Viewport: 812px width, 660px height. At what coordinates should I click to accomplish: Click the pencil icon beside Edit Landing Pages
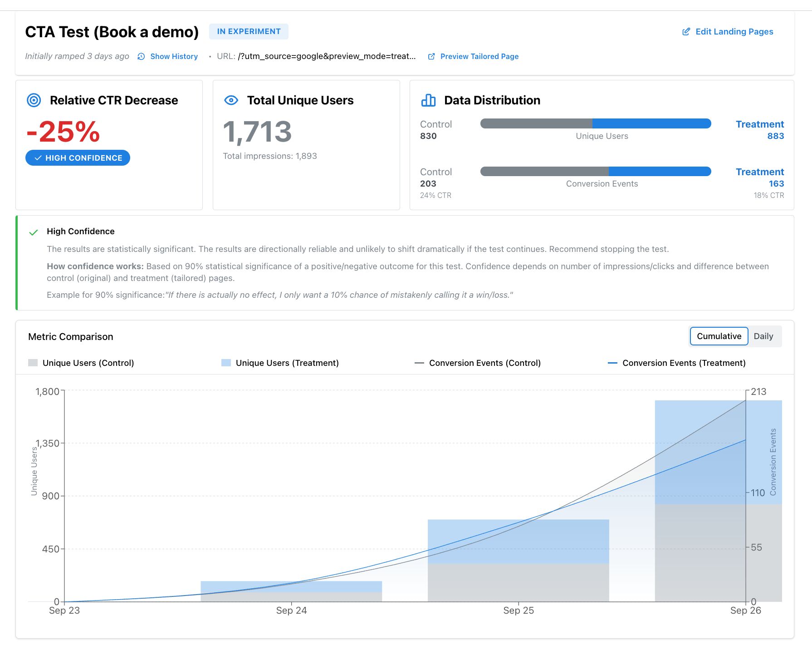[x=686, y=31]
